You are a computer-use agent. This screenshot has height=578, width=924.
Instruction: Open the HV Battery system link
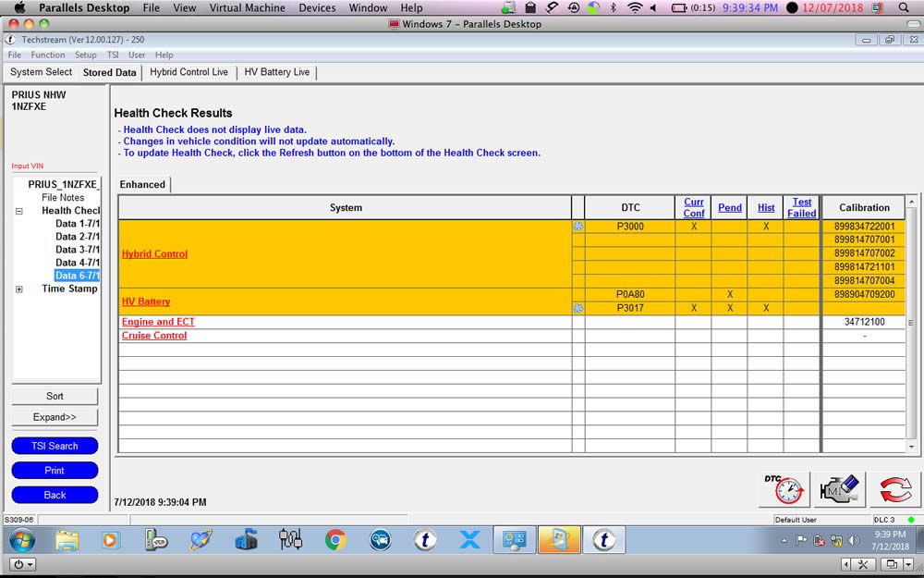click(146, 301)
